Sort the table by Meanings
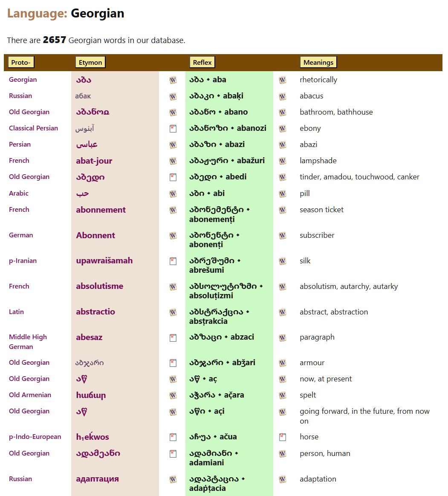448x496 pixels. coord(318,62)
